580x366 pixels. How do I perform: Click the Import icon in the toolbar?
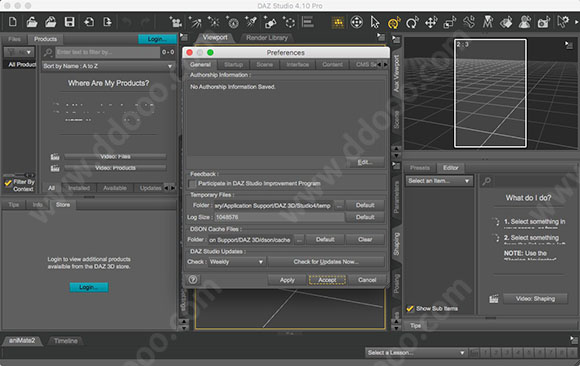88,22
